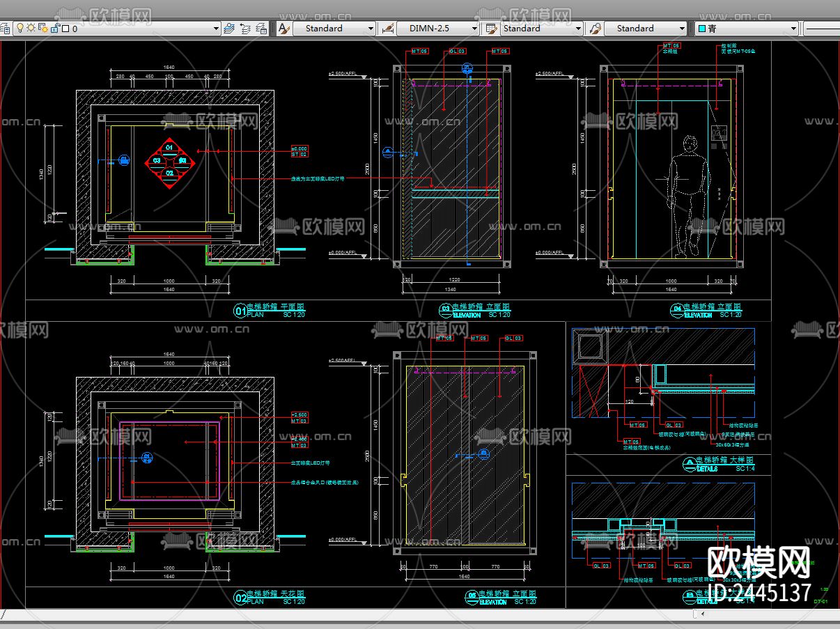Select note 虚线为立面暗藏LED灯带 beside plan
The width and height of the screenshot is (840, 629).
318,178
